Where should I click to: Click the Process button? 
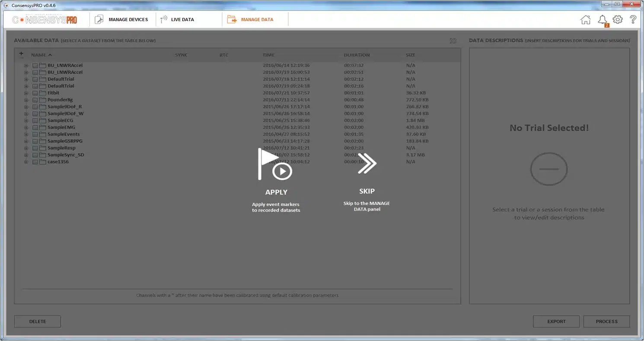(607, 321)
